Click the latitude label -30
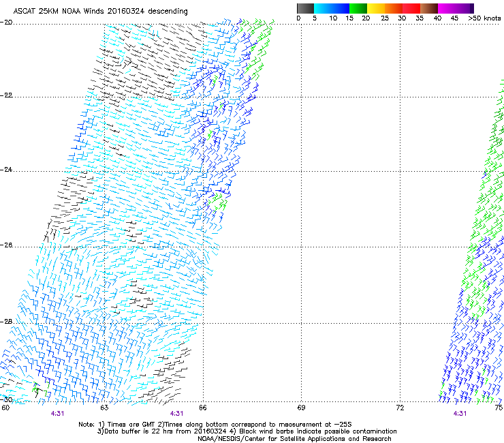The width and height of the screenshot is (504, 443). (6, 399)
